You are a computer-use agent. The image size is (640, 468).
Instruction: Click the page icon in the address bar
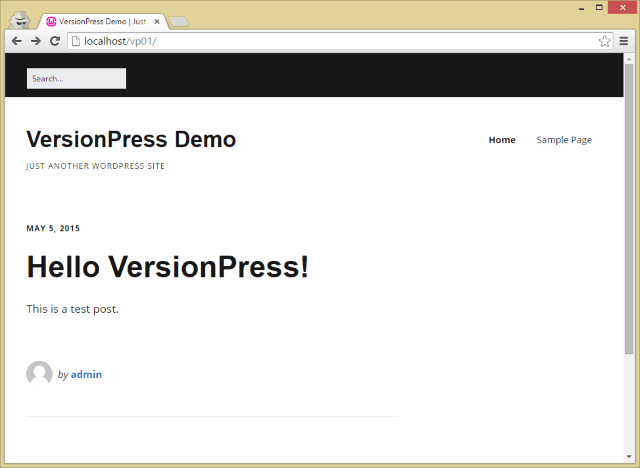coord(76,41)
